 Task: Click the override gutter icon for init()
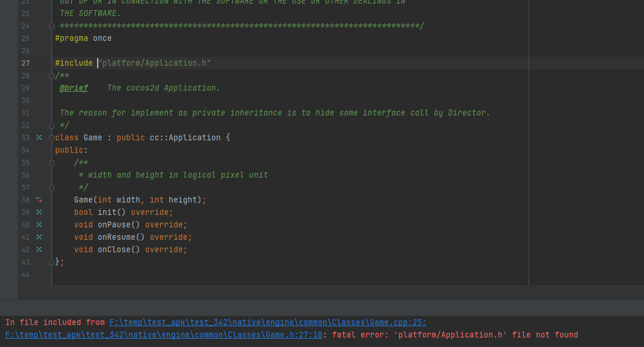click(x=39, y=212)
